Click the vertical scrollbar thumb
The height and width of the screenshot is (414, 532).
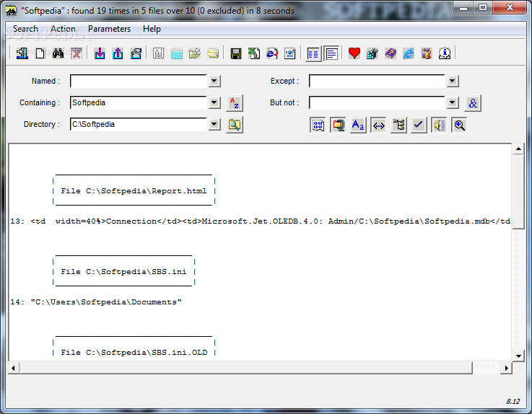(x=518, y=193)
